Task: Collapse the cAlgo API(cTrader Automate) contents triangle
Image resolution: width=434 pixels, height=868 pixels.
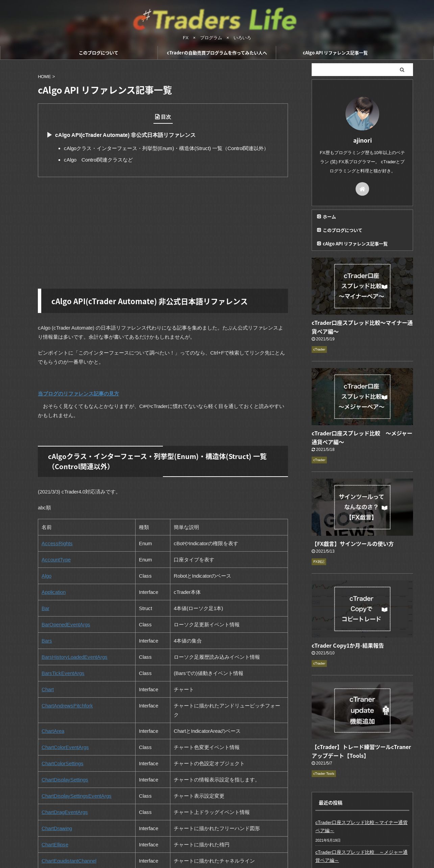Action: click(x=49, y=135)
